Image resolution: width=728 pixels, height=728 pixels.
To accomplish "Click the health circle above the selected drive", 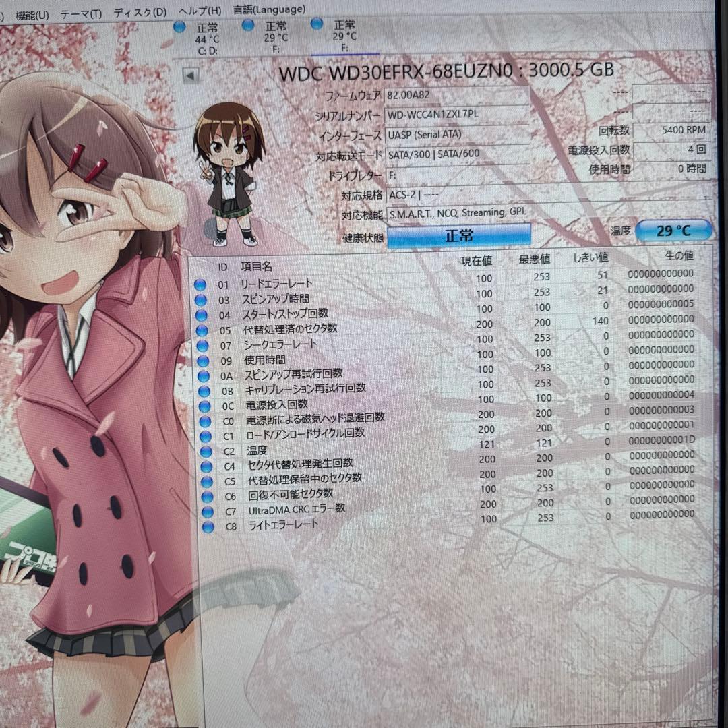I will [315, 24].
